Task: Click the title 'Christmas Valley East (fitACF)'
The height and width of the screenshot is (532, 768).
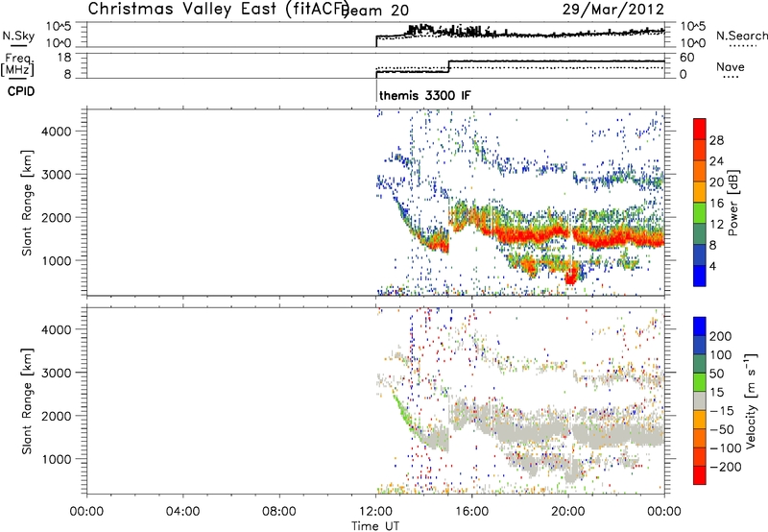Action: [x=219, y=9]
